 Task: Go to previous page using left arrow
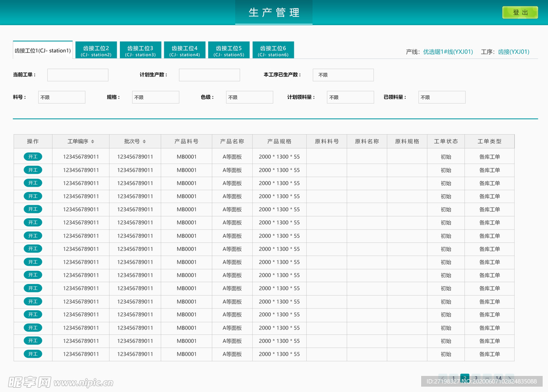tap(443, 378)
